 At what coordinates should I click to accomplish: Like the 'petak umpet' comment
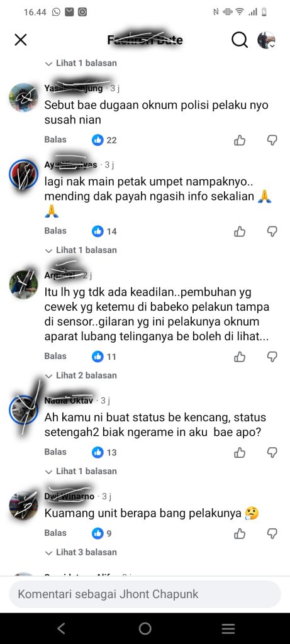[x=240, y=231]
